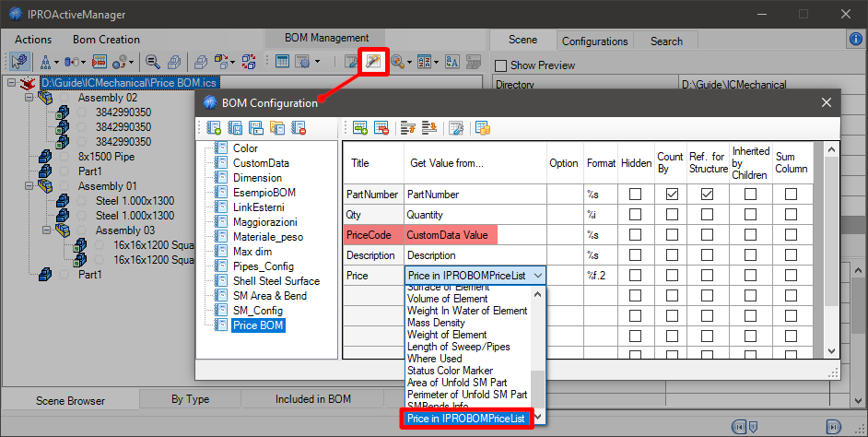This screenshot has height=437, width=868.
Task: Click the selection arrow tool icon
Action: [19, 62]
